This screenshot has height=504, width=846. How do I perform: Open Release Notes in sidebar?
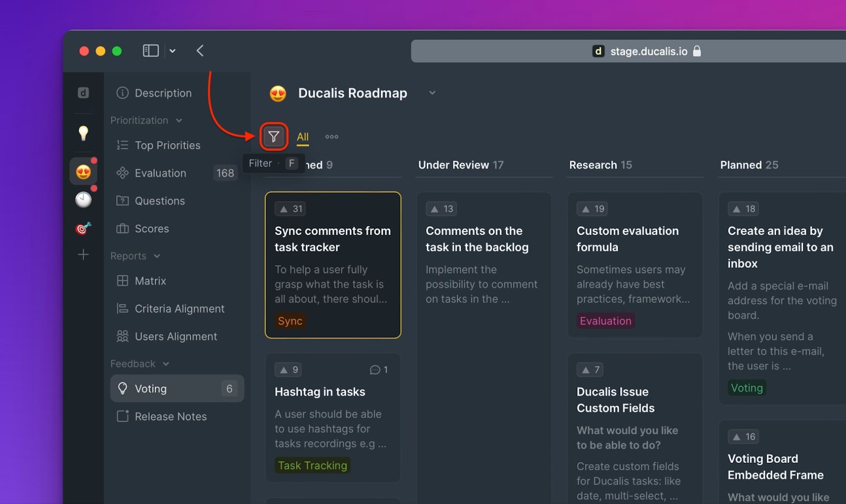170,416
